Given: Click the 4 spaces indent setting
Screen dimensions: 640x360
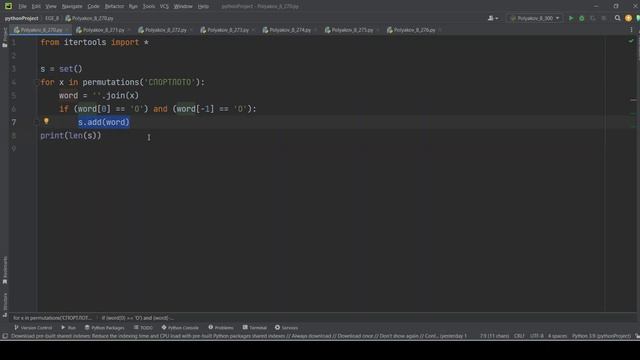Looking at the screenshot, I should pyautogui.click(x=558, y=336).
